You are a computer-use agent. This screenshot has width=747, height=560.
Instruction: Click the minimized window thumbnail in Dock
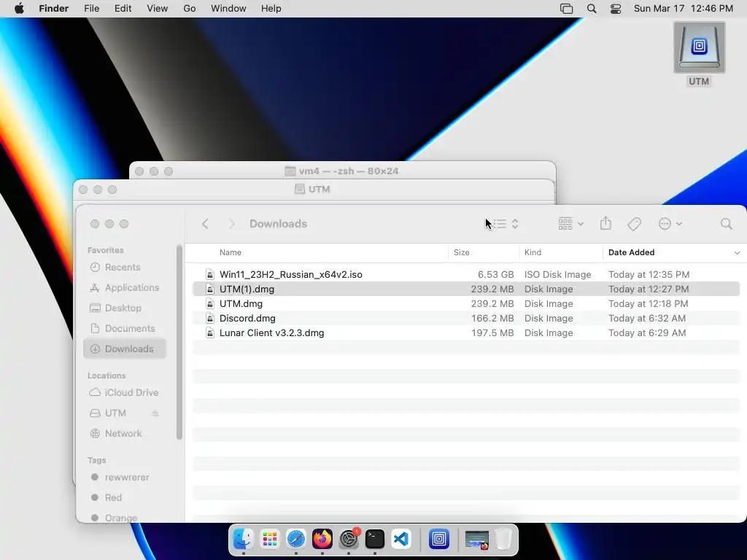pyautogui.click(x=477, y=540)
